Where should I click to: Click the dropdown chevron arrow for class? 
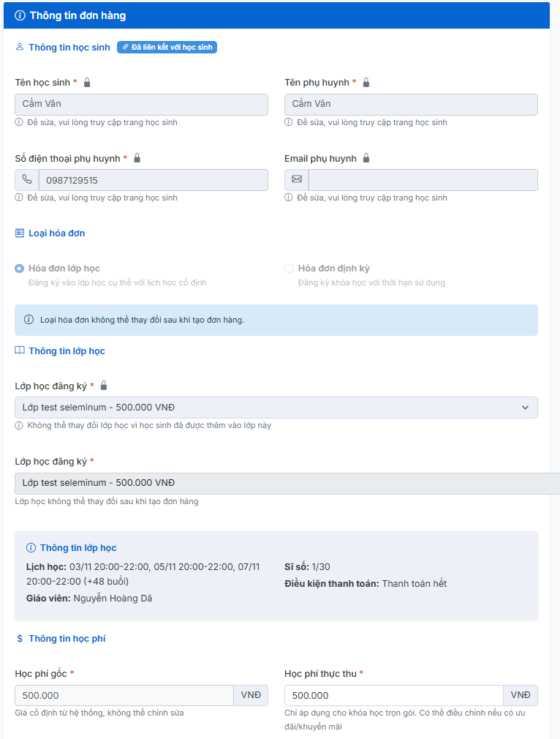click(x=525, y=408)
